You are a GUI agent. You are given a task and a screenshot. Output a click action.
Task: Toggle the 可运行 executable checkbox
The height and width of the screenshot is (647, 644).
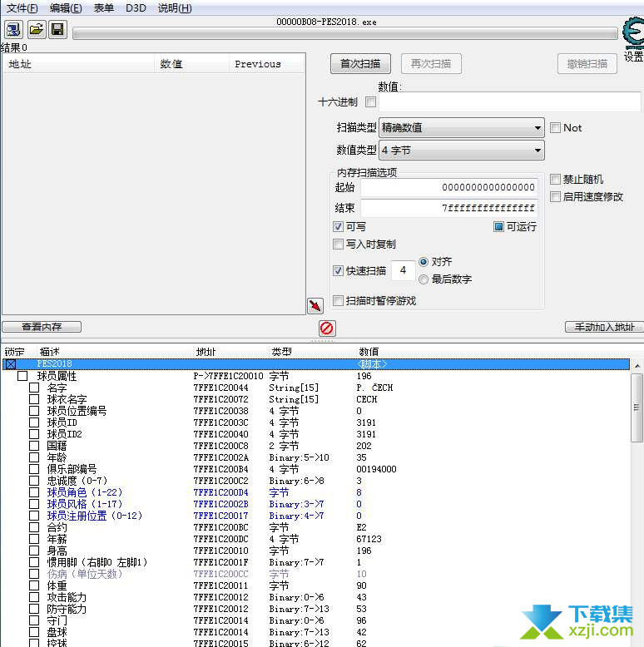pyautogui.click(x=498, y=226)
